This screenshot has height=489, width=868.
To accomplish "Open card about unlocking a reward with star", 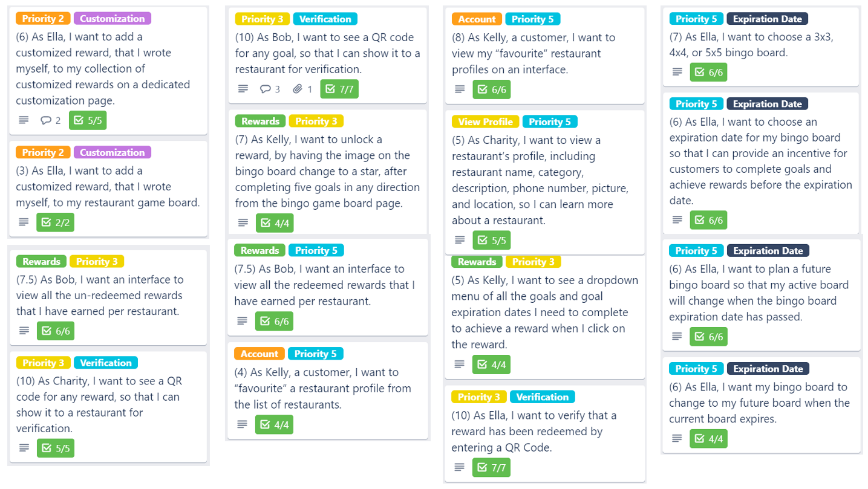I will click(327, 172).
